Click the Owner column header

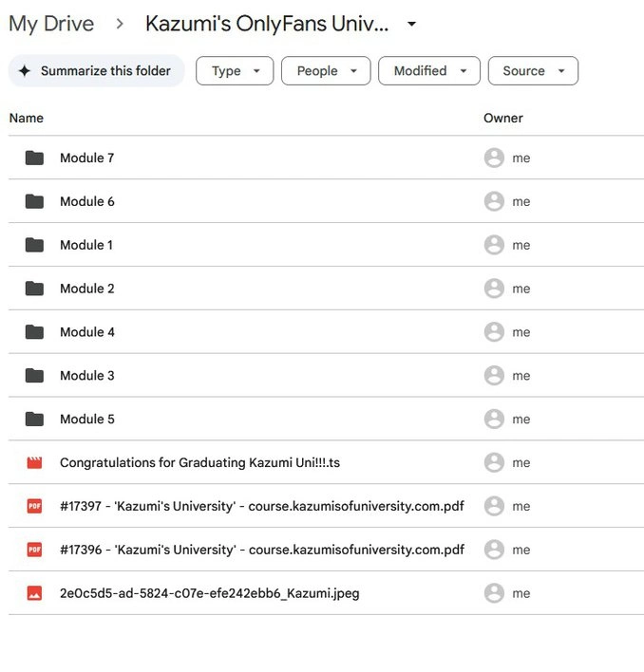coord(502,119)
